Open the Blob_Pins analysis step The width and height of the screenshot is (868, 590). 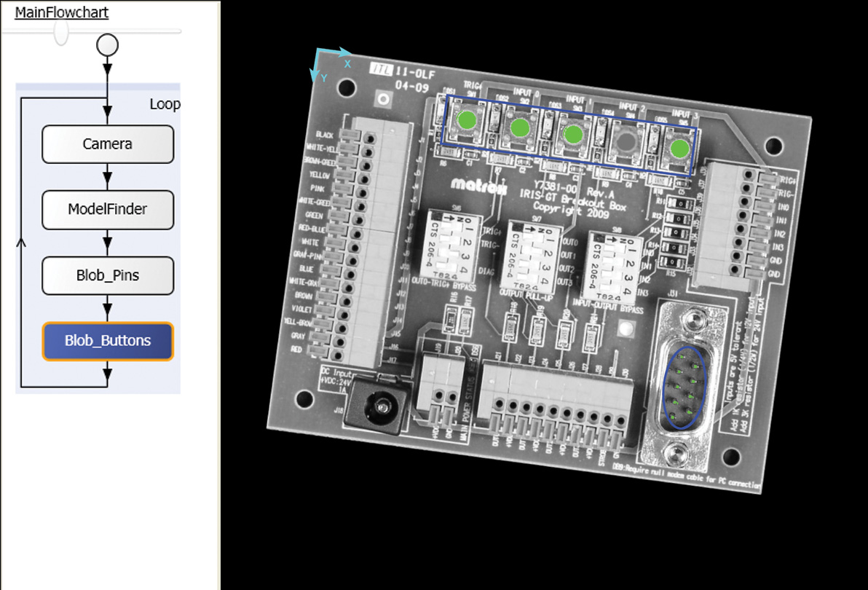click(x=107, y=275)
